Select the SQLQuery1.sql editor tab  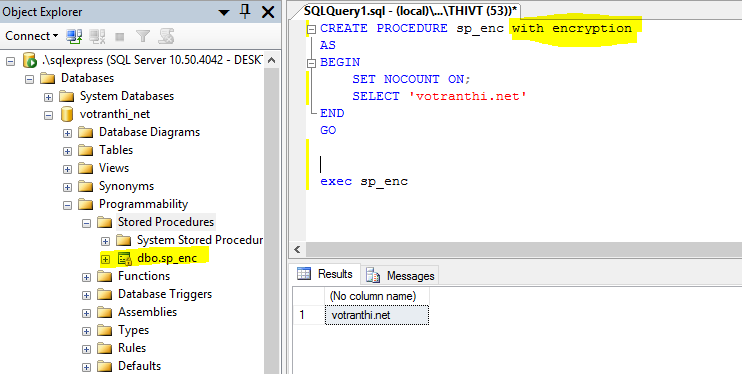(x=410, y=11)
